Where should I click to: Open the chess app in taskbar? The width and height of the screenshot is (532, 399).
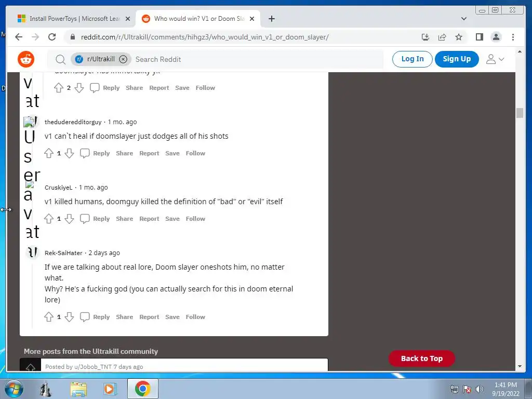pyautogui.click(x=46, y=389)
